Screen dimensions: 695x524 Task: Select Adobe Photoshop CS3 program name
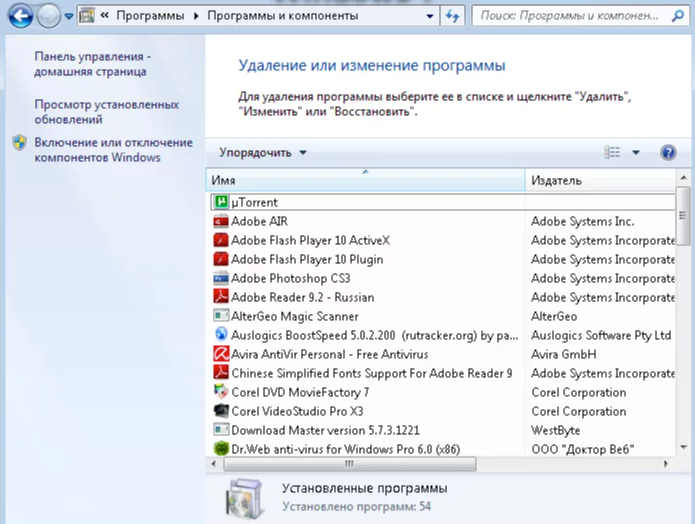click(x=291, y=278)
